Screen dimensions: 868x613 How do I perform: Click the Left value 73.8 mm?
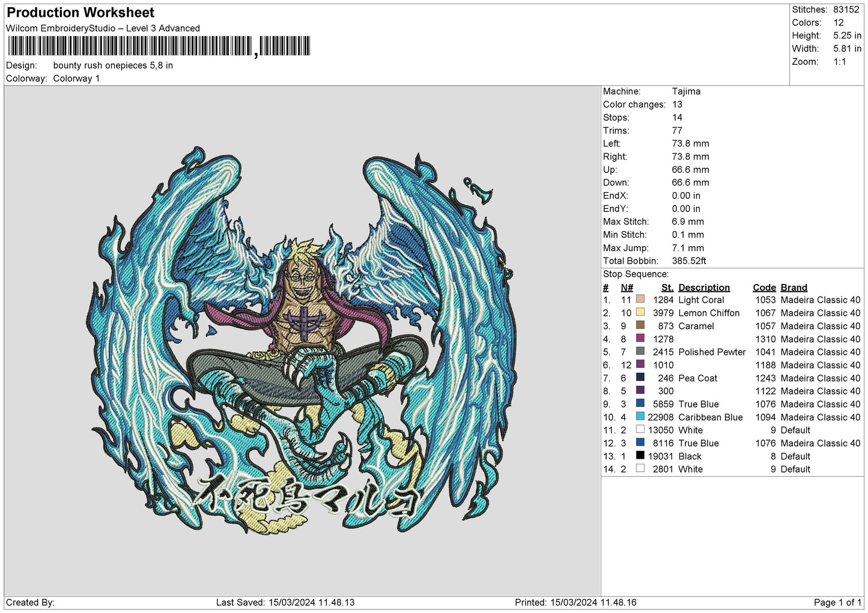click(690, 143)
